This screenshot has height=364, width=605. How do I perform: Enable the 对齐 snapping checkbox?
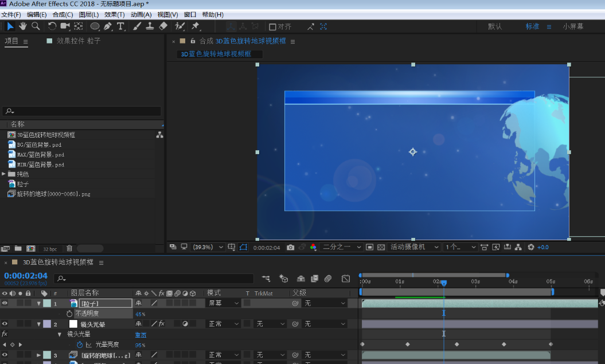(x=272, y=26)
